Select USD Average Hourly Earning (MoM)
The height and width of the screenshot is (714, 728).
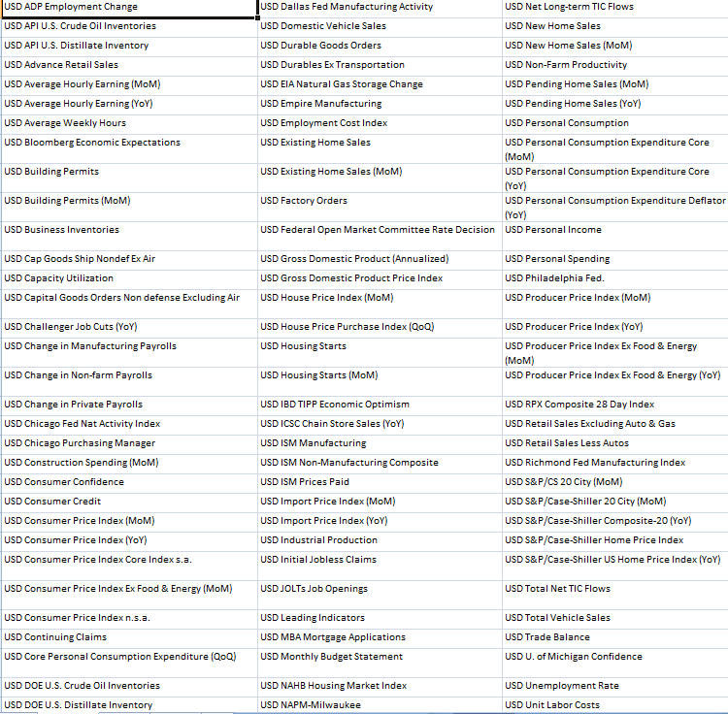click(129, 85)
